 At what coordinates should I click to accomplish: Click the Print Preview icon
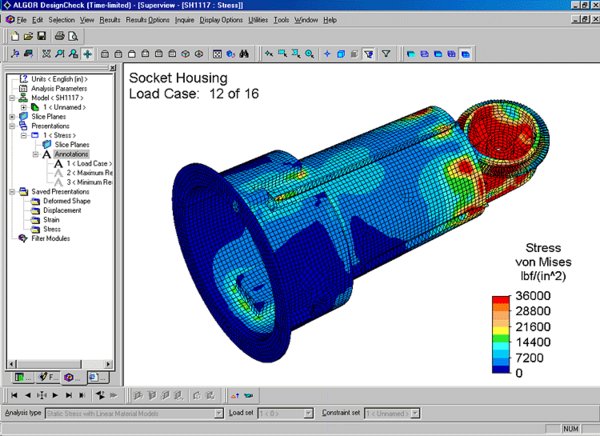tap(74, 35)
